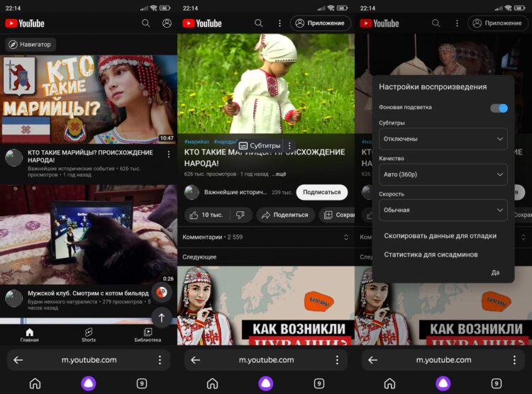The height and width of the screenshot is (394, 532).
Task: Tap the search icon in the left YouTube screen
Action: point(145,23)
